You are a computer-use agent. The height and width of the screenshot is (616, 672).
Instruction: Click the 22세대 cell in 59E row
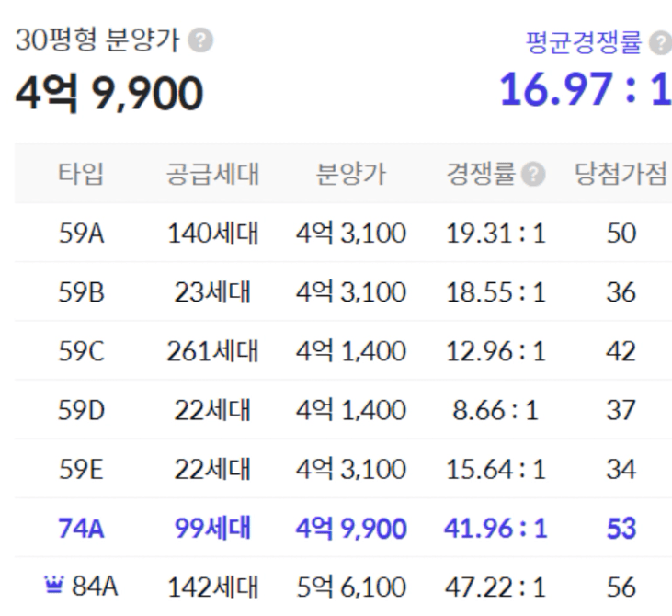pyautogui.click(x=212, y=470)
